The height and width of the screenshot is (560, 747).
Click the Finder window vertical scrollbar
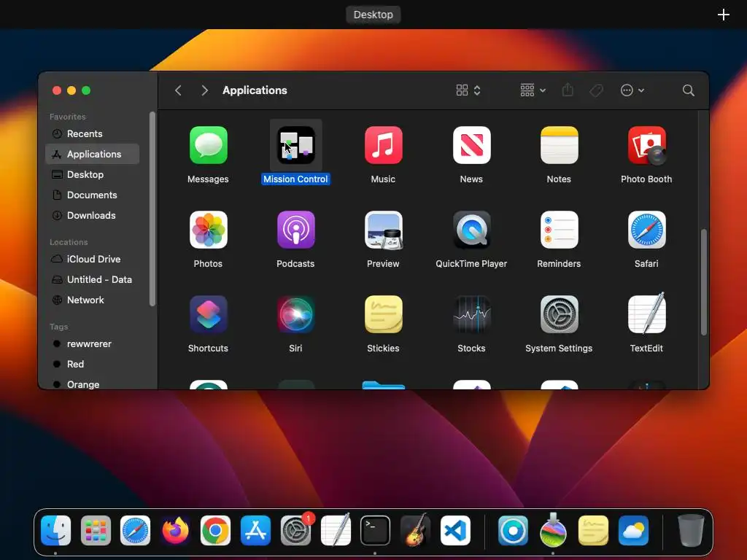703,282
